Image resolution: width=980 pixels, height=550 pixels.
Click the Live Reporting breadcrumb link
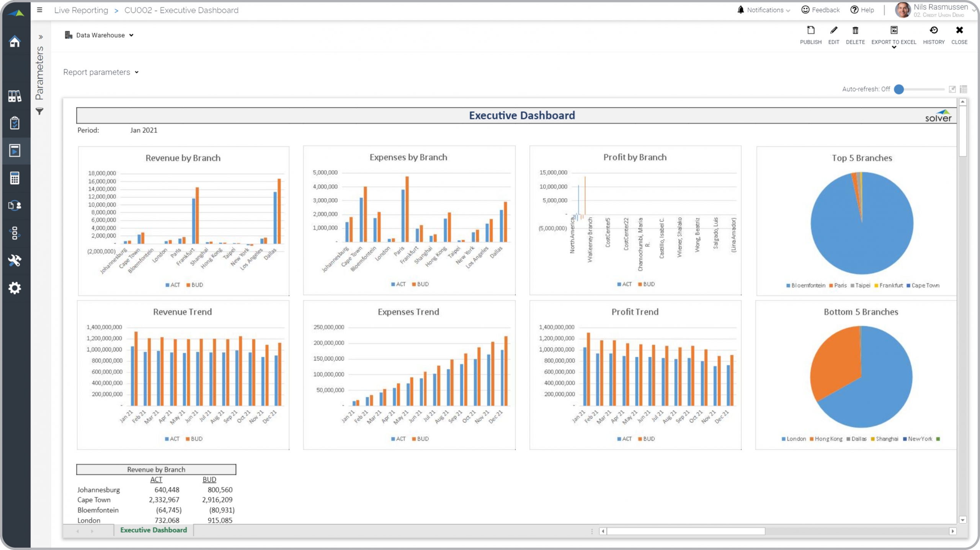click(x=81, y=10)
